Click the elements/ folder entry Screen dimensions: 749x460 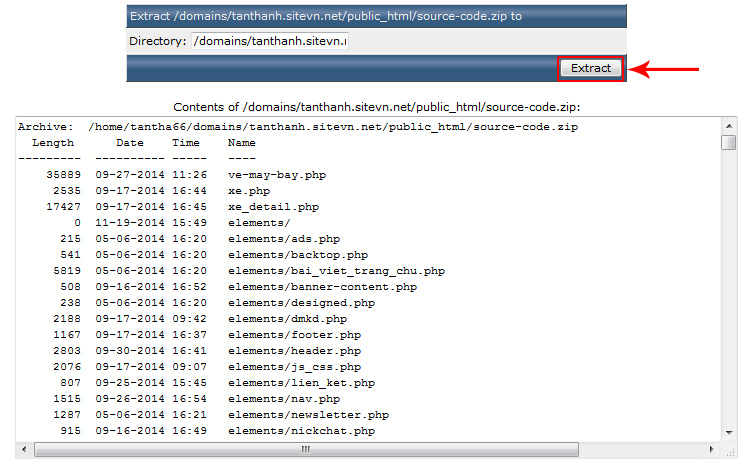(259, 223)
